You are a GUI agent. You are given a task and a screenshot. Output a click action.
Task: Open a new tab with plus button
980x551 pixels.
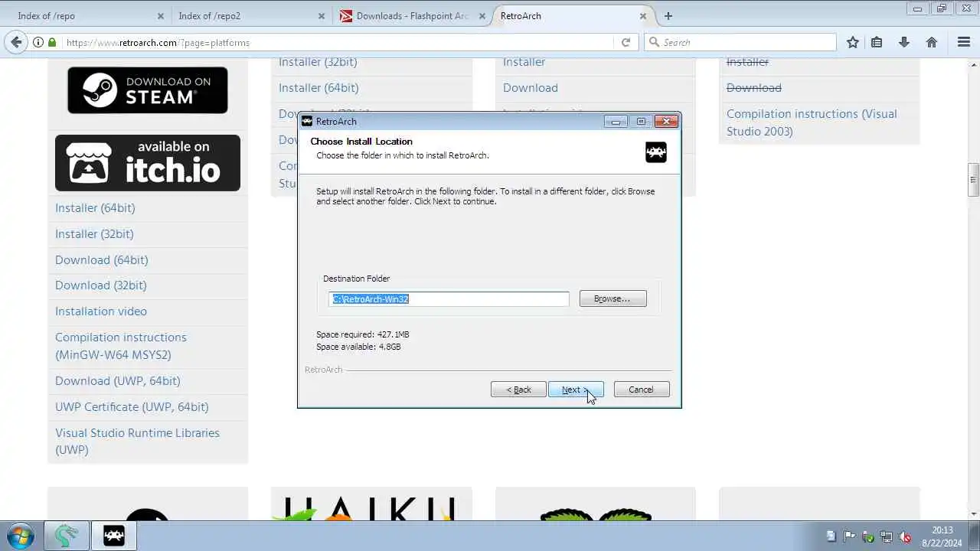point(668,16)
